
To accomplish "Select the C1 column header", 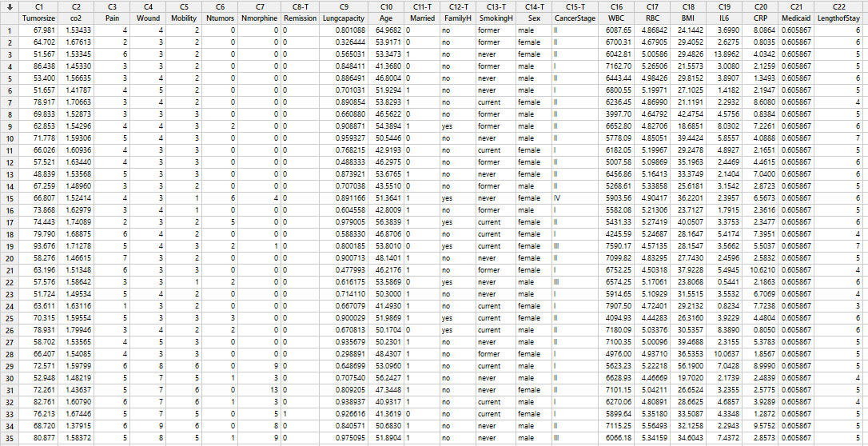I will click(x=39, y=6).
